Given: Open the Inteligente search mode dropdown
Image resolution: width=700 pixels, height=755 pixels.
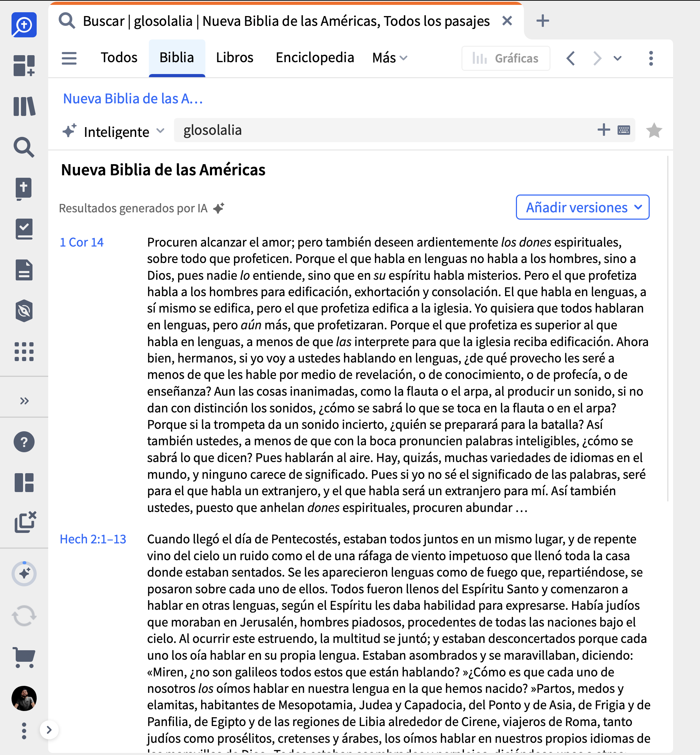Looking at the screenshot, I should (x=113, y=131).
